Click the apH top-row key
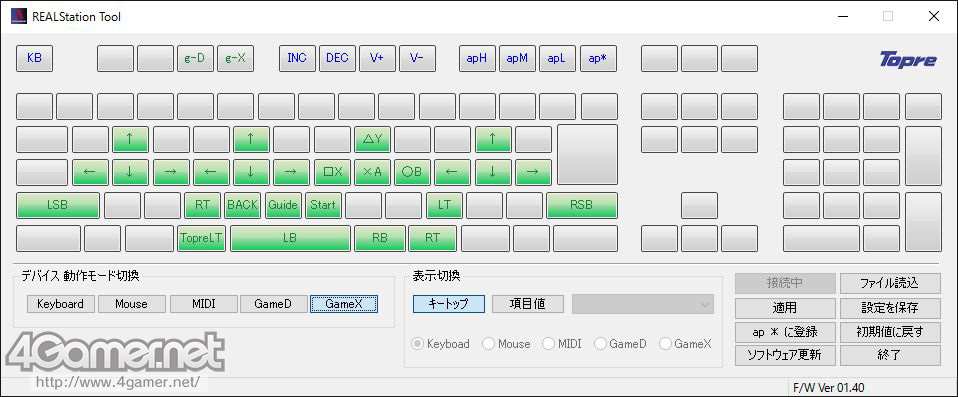 (x=477, y=59)
